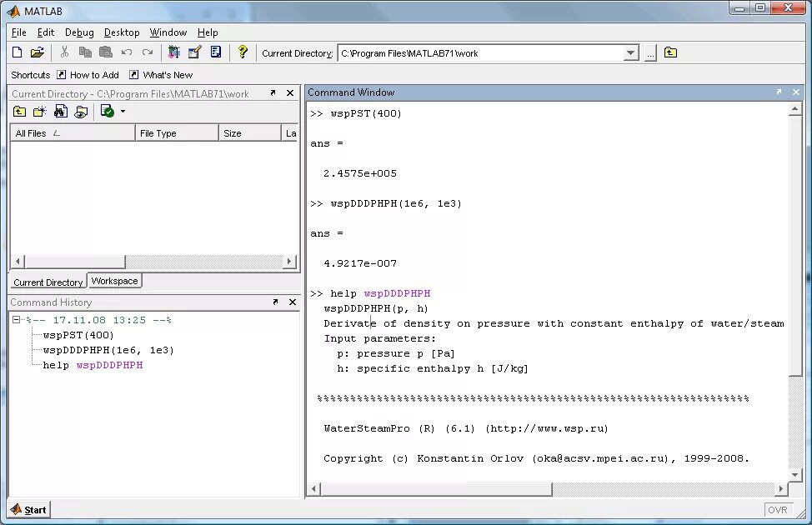Open the Edit menu

point(46,32)
